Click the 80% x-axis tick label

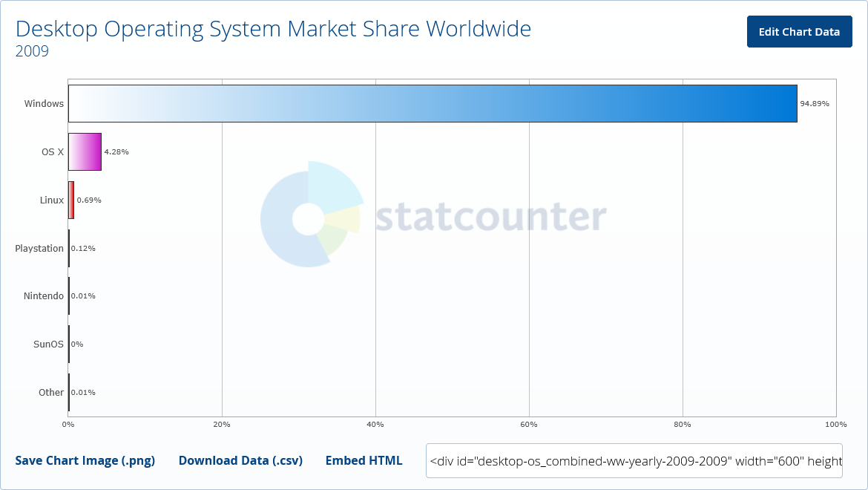682,424
